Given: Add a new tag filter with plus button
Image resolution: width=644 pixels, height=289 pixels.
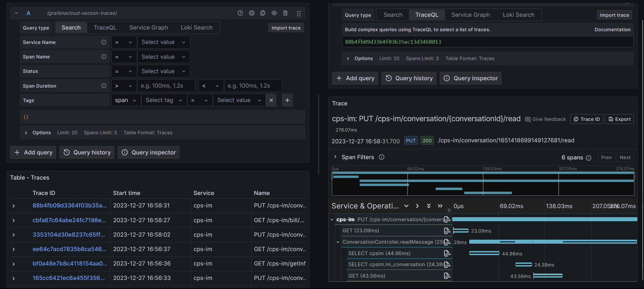Looking at the screenshot, I should pos(287,100).
